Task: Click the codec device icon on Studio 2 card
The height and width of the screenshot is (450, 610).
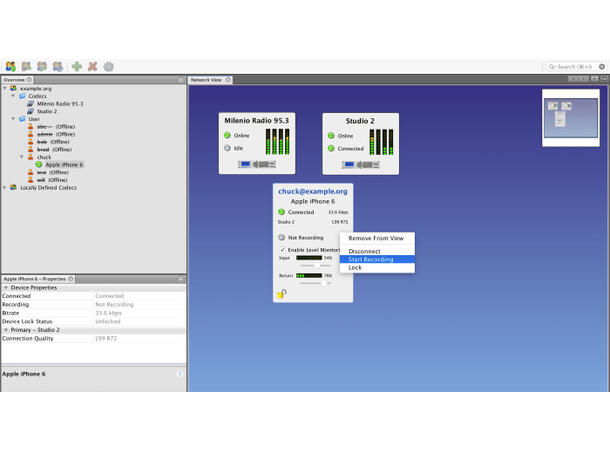Action: coord(361,165)
